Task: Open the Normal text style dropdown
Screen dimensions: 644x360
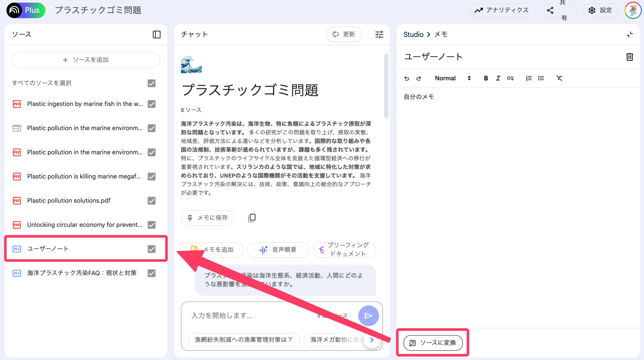Action: [x=452, y=78]
